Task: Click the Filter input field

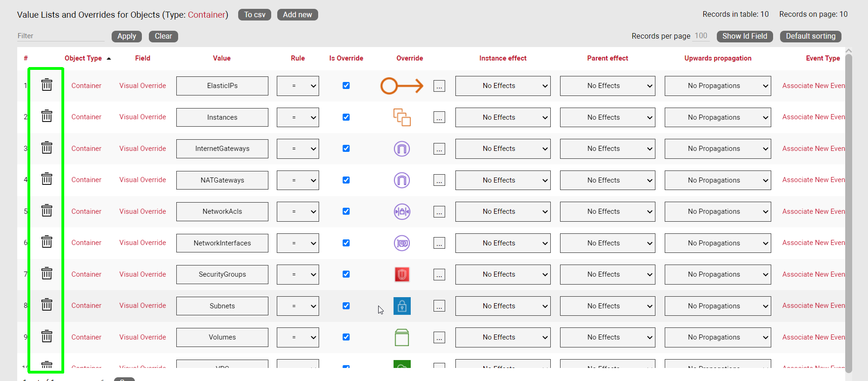Action: tap(60, 36)
